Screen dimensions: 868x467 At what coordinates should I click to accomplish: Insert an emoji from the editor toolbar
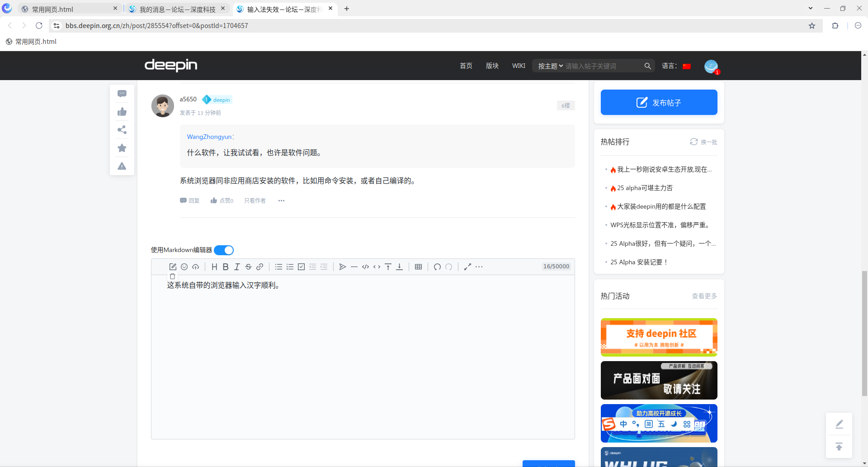point(184,267)
